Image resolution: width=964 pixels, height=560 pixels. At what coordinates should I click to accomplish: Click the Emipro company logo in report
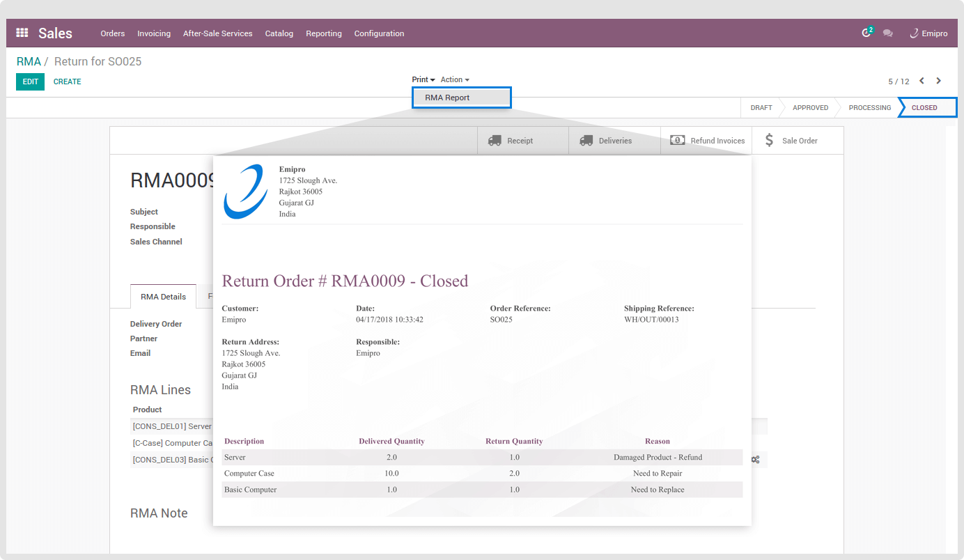(x=245, y=192)
